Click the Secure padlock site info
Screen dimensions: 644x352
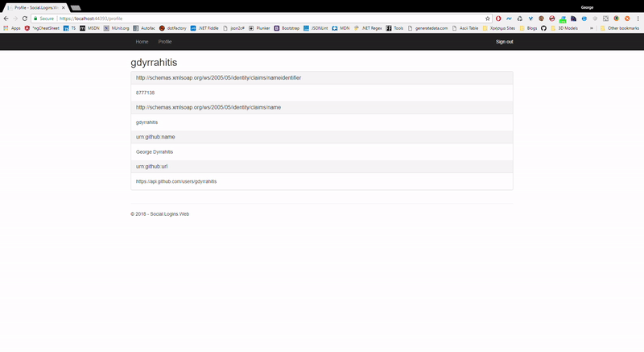(44, 19)
